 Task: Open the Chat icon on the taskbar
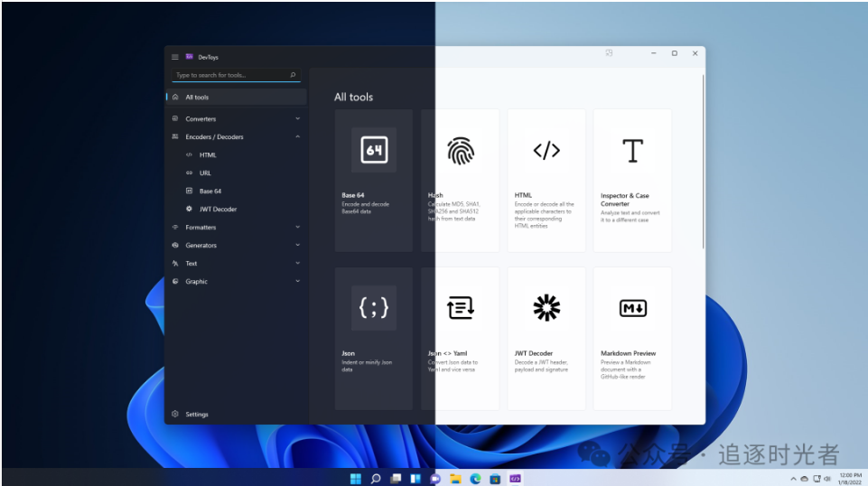coord(435,479)
